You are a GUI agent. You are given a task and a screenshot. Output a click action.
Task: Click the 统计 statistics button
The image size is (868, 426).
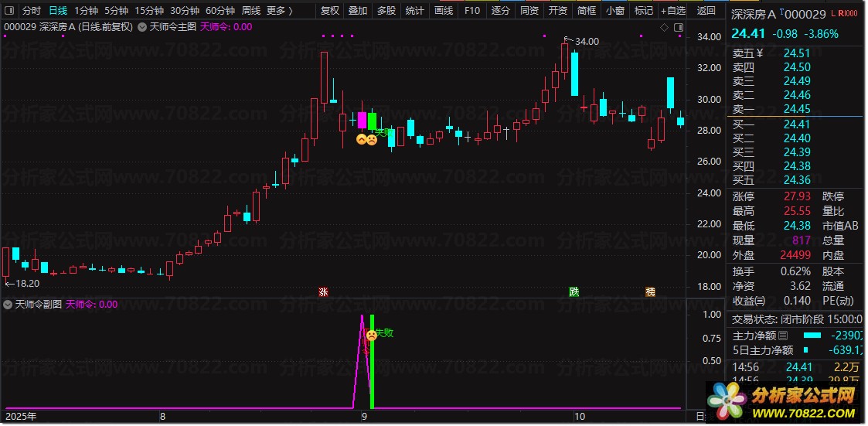414,10
